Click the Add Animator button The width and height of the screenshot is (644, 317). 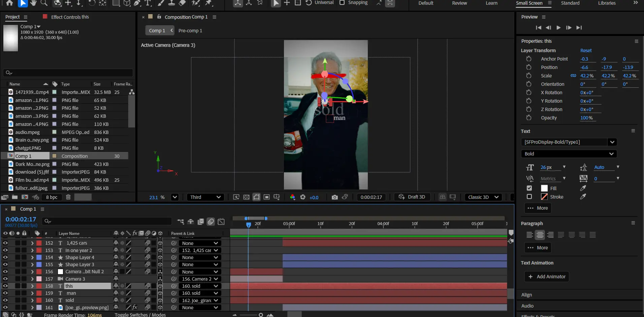click(547, 277)
